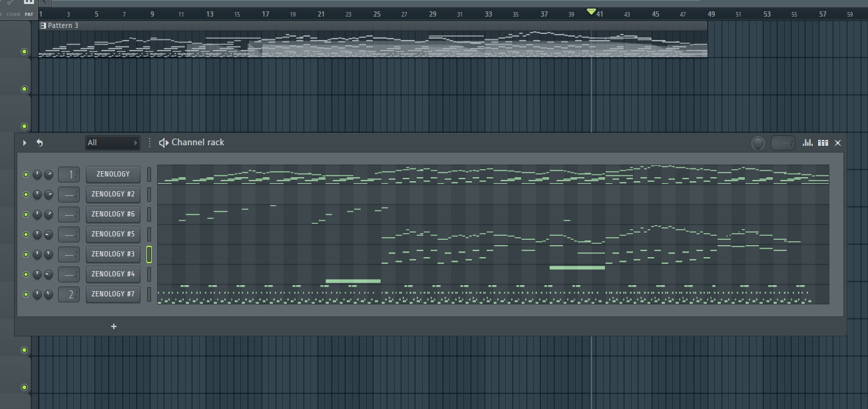Mute the bottom playlist track LED
Image resolution: width=868 pixels, height=409 pixels.
(25, 388)
